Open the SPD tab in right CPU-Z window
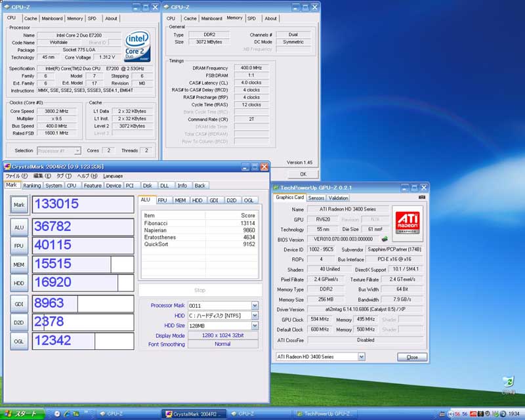 coord(252,18)
